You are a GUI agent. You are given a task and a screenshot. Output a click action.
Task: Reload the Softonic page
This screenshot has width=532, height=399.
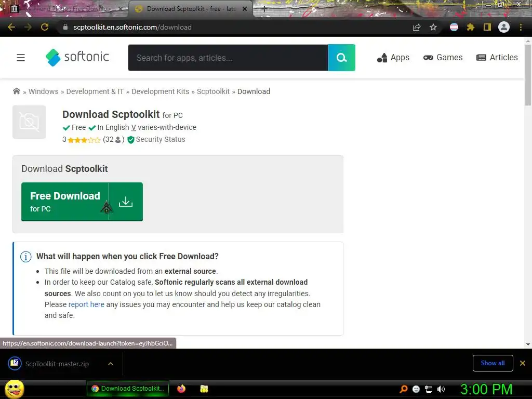[45, 27]
